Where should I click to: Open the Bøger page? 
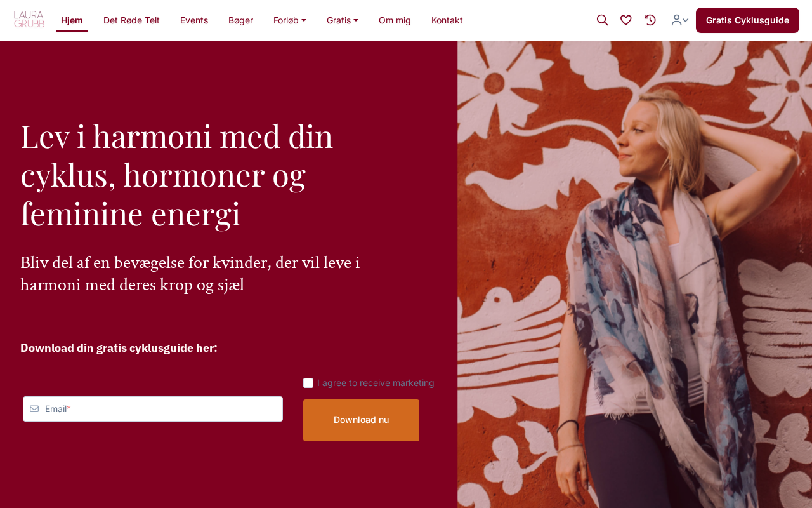click(x=240, y=20)
